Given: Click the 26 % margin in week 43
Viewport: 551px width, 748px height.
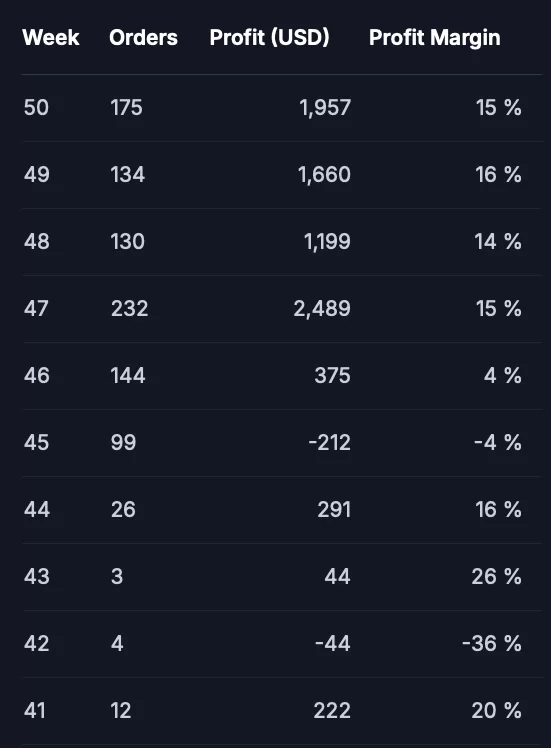Looking at the screenshot, I should (496, 577).
